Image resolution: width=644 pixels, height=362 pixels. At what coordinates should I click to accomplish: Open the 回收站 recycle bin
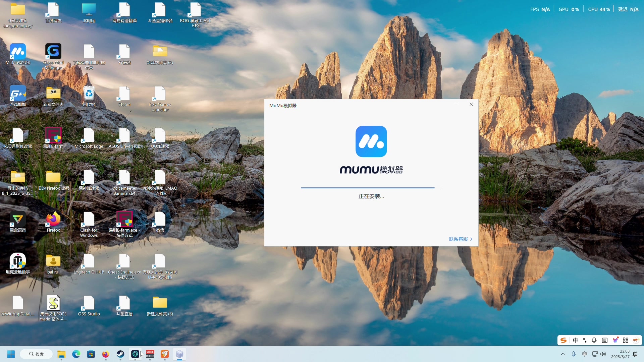[x=89, y=96]
